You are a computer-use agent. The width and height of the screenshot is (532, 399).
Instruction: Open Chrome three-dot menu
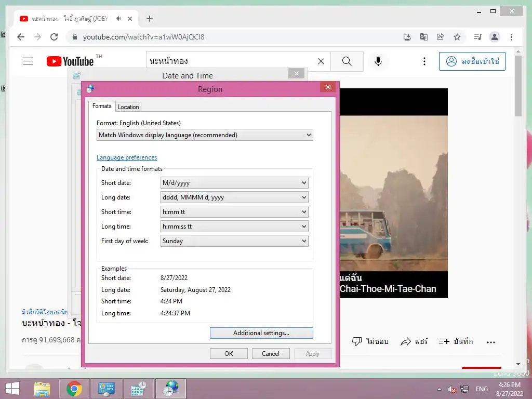pyautogui.click(x=511, y=37)
